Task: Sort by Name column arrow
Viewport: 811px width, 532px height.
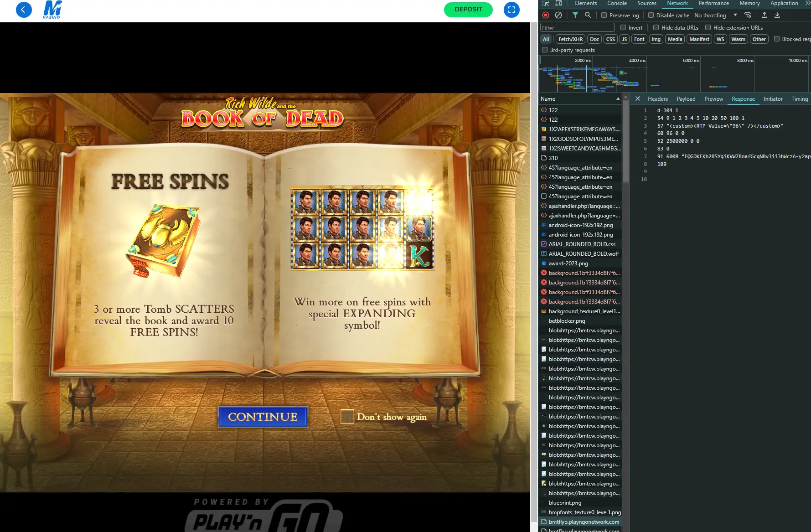Action: click(618, 98)
